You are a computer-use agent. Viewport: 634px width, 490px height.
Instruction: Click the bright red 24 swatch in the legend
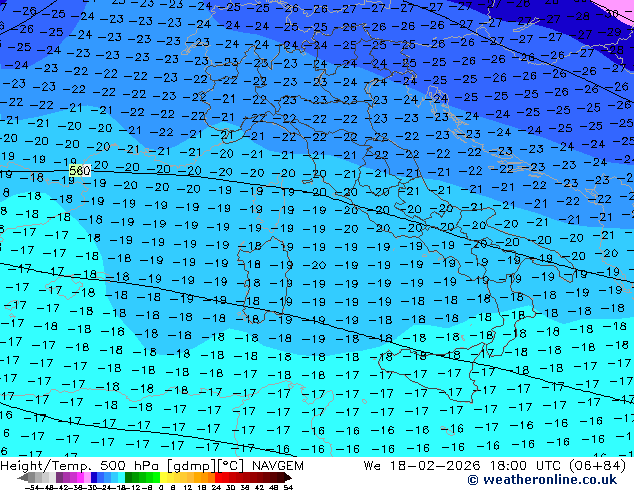pos(218,477)
